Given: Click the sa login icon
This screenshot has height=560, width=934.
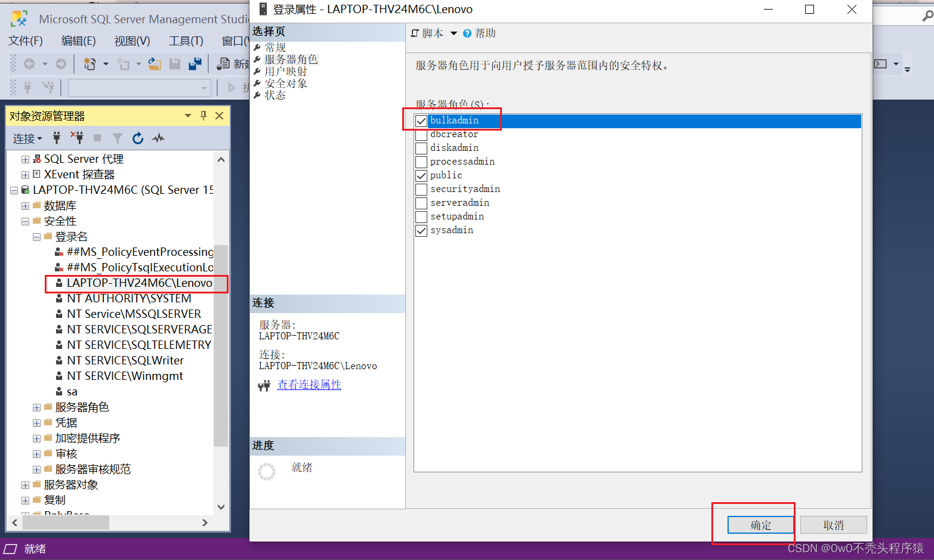Looking at the screenshot, I should click(59, 392).
